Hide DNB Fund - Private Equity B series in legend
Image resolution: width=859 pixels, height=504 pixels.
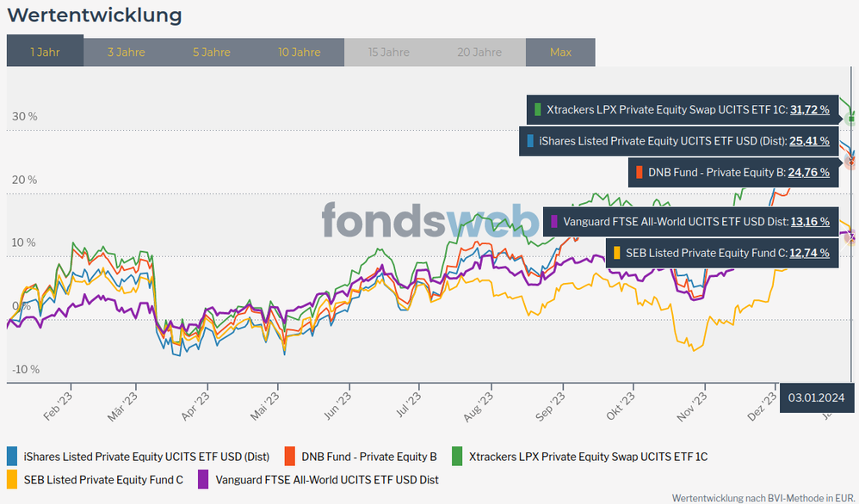pyautogui.click(x=369, y=456)
